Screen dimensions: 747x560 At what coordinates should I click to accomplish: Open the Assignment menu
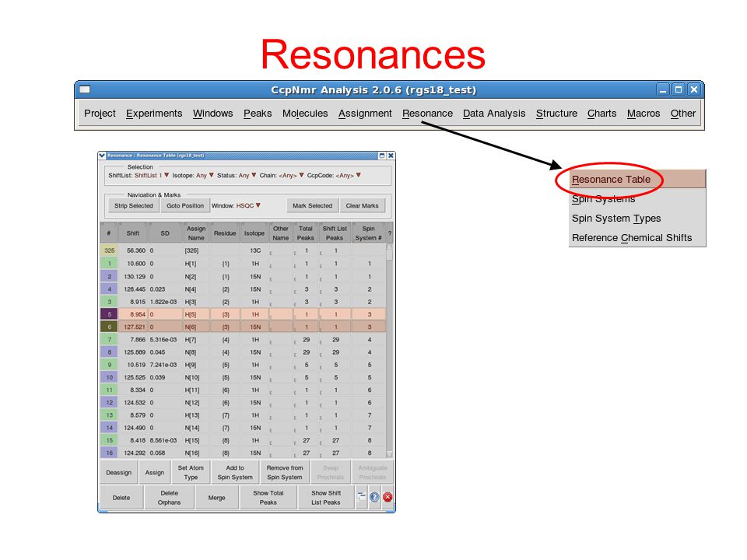365,114
